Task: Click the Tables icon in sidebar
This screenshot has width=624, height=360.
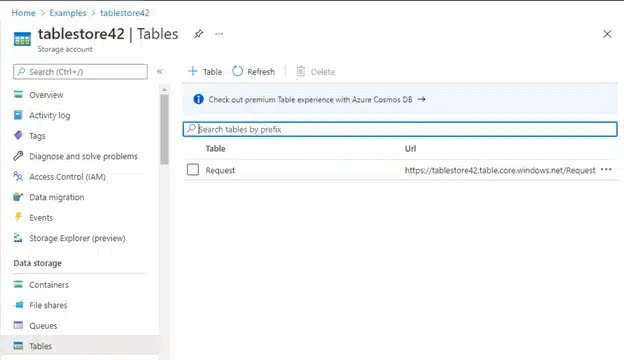Action: (18, 346)
